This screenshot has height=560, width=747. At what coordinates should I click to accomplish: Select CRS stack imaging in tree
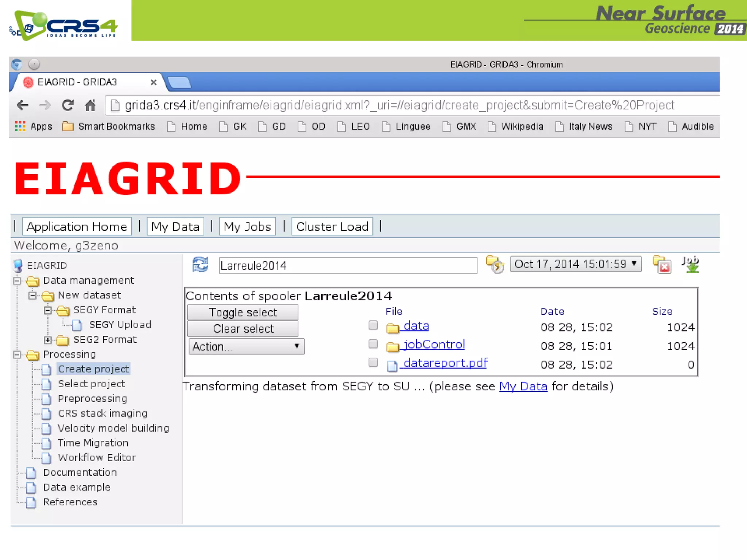pyautogui.click(x=102, y=413)
